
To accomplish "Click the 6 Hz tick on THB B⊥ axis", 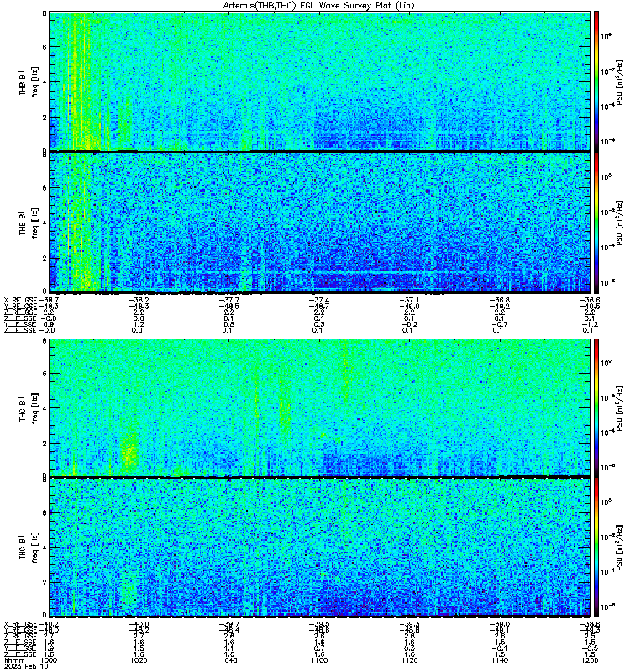I will (x=45, y=47).
